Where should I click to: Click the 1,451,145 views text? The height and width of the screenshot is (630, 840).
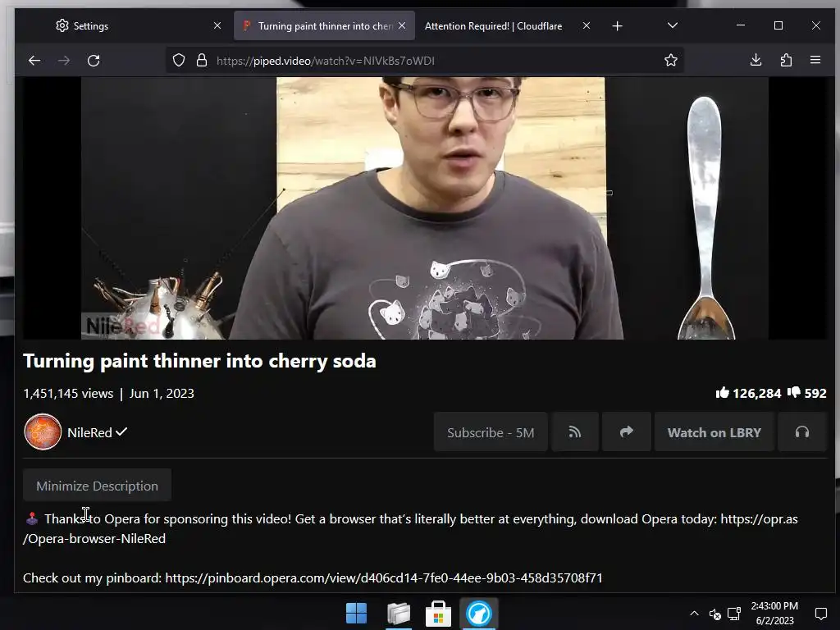pos(68,393)
